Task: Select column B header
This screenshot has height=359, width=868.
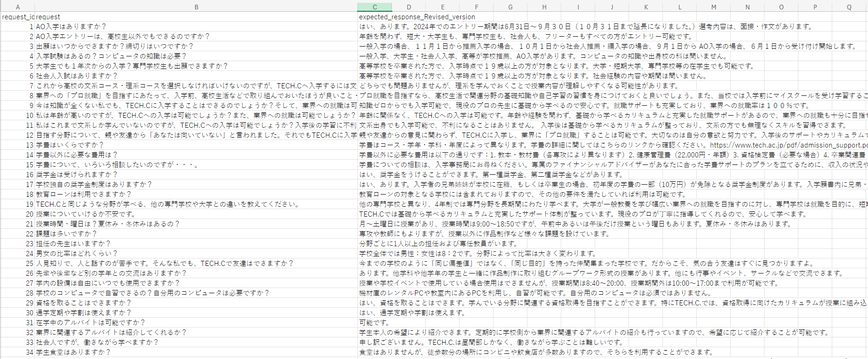Action: 196,7
